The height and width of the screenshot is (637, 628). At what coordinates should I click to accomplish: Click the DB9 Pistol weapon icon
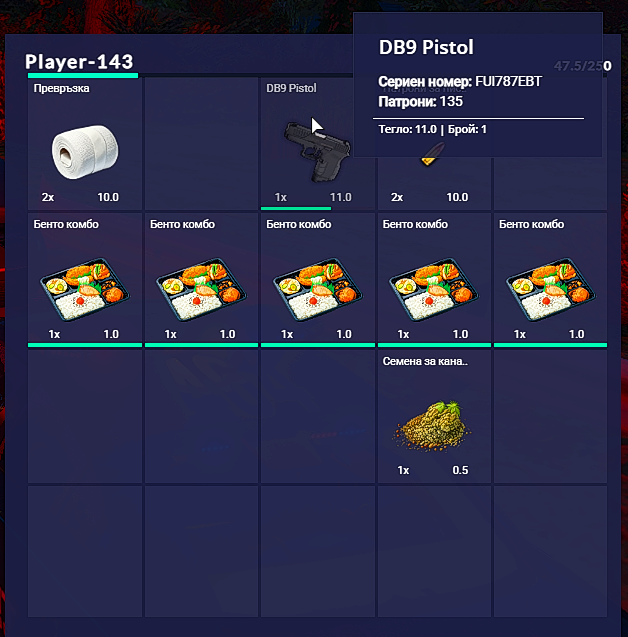317,151
